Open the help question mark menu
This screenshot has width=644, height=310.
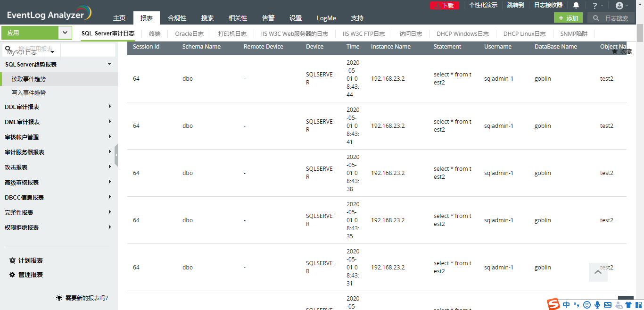[x=595, y=6]
